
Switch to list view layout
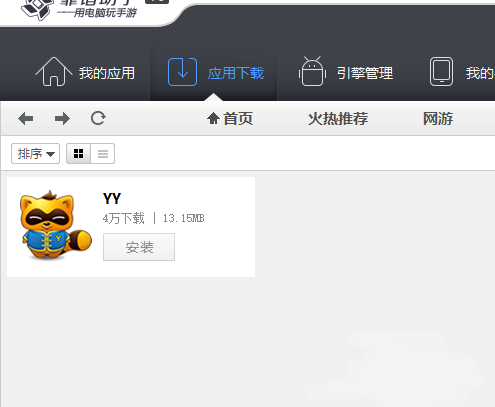pos(103,154)
